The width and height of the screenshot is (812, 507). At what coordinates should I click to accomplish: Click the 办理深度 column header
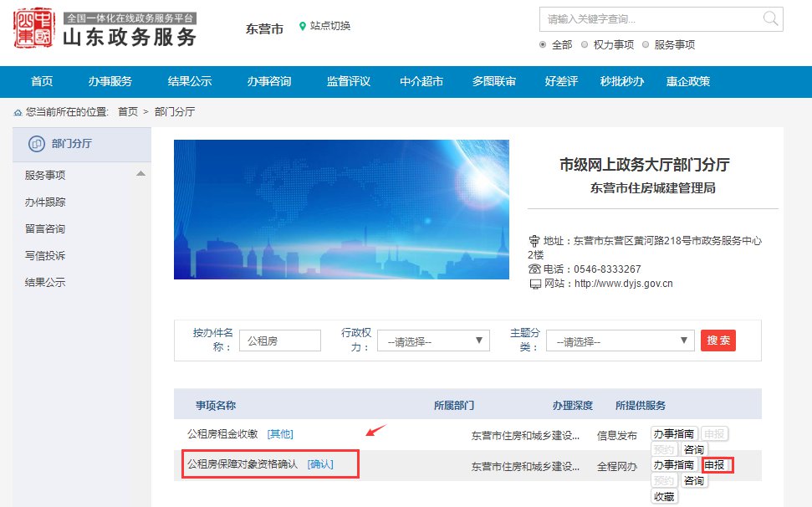573,406
